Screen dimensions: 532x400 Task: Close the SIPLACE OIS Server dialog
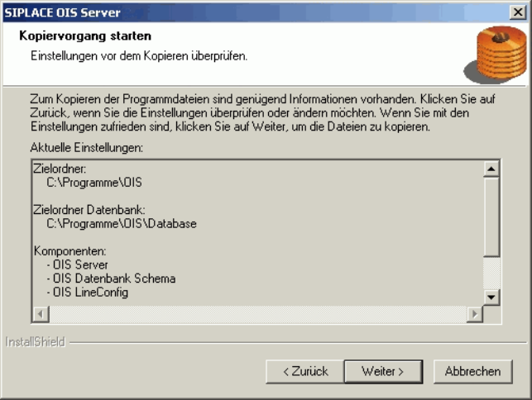click(x=519, y=12)
